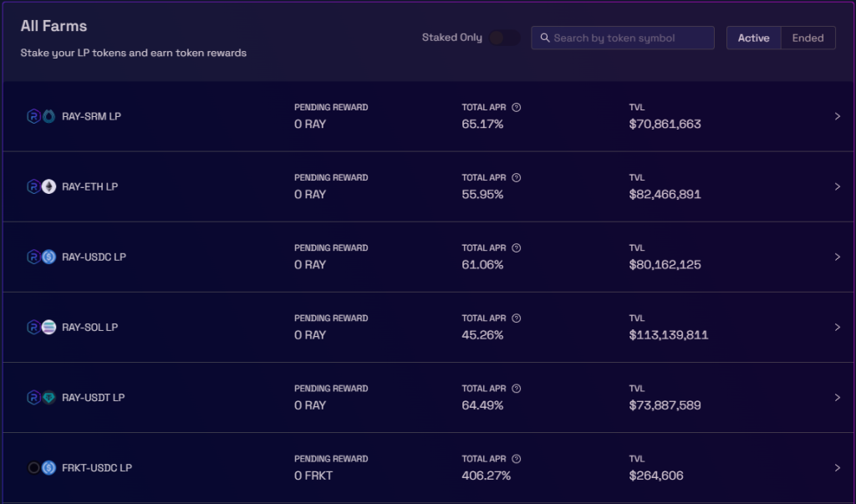Screen dimensions: 856x504
Task: Expand the RAY-USDC LP farm chevron
Action: 837,257
